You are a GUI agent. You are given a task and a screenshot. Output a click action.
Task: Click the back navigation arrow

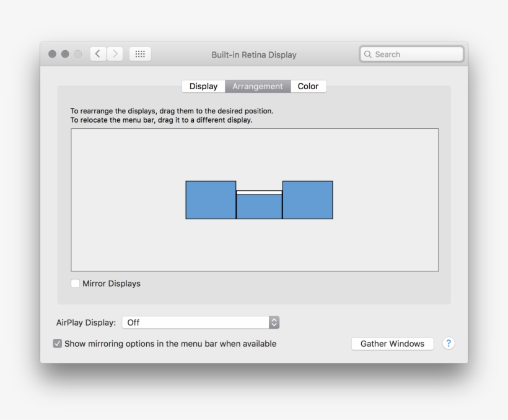coord(99,54)
